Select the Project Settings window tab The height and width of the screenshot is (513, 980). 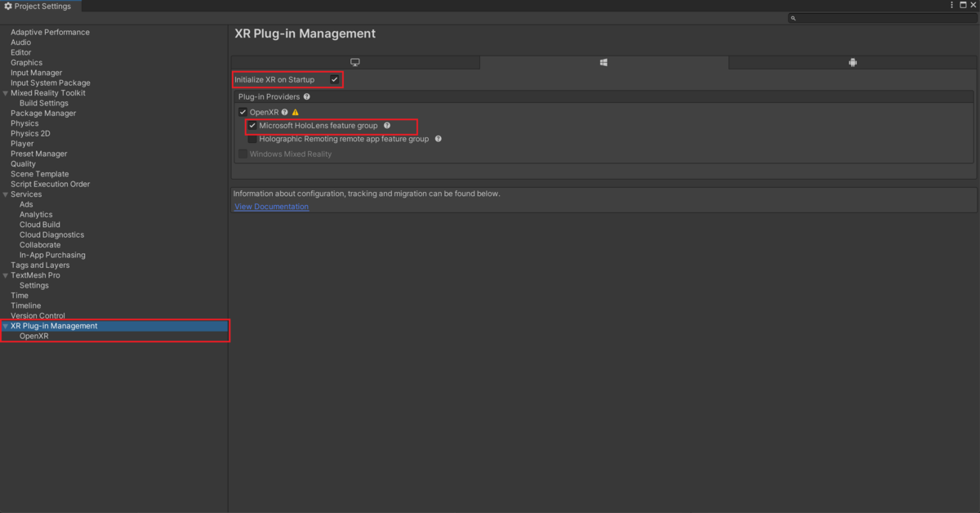click(41, 6)
